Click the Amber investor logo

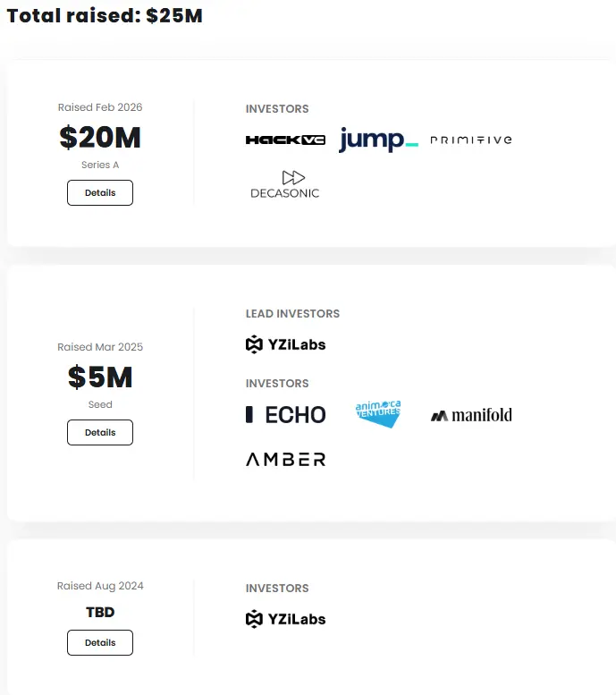[286, 459]
